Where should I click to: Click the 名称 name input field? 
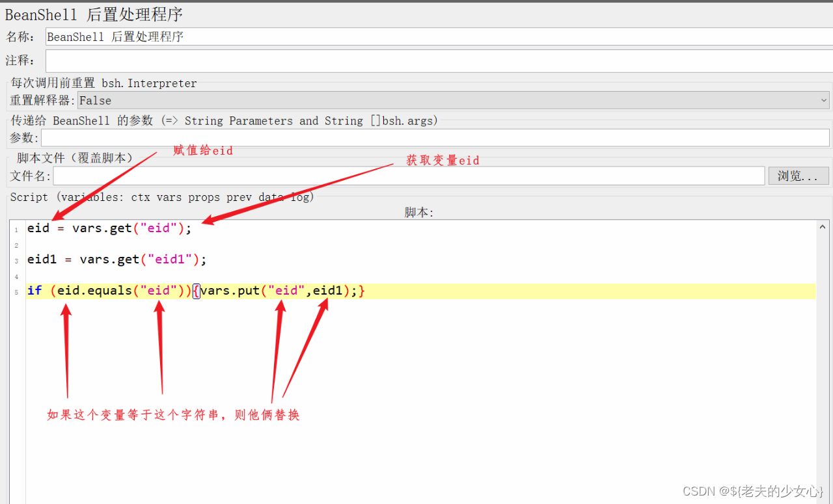click(x=439, y=37)
